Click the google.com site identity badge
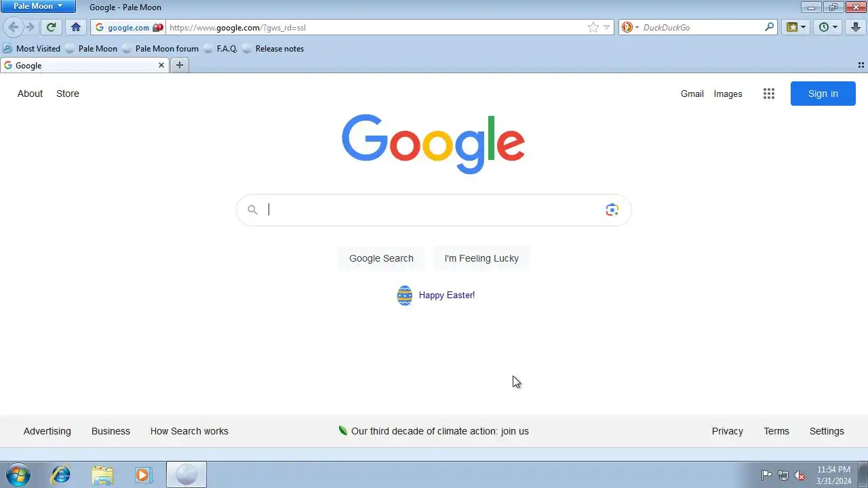 click(129, 28)
